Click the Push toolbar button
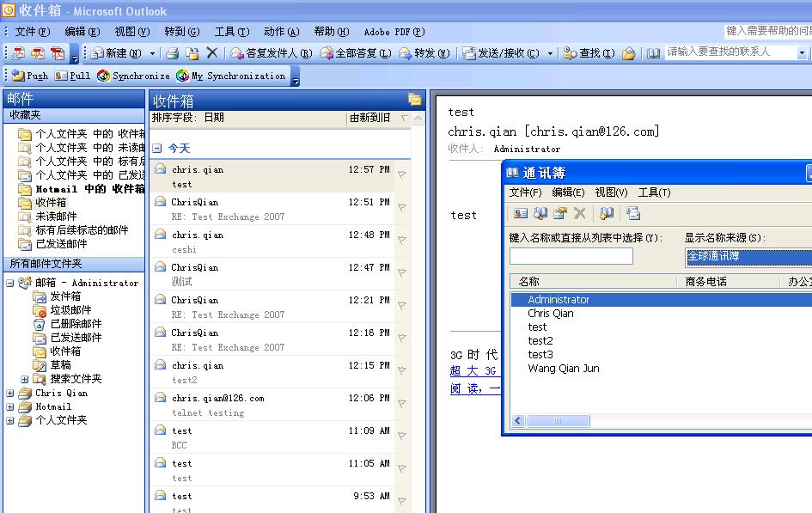The width and height of the screenshot is (812, 513). click(30, 76)
